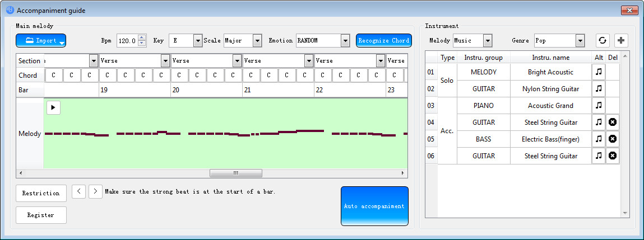Open the Key dropdown
The image size is (644, 240).
[x=197, y=40]
